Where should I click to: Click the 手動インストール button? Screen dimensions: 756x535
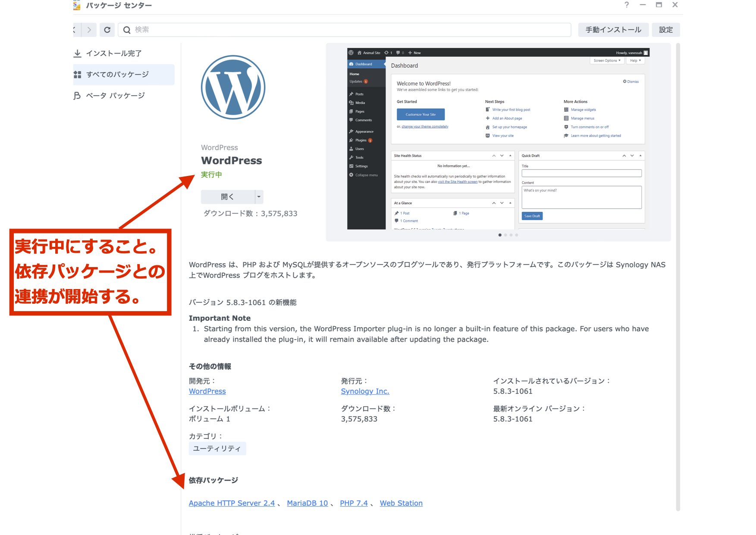pos(613,30)
